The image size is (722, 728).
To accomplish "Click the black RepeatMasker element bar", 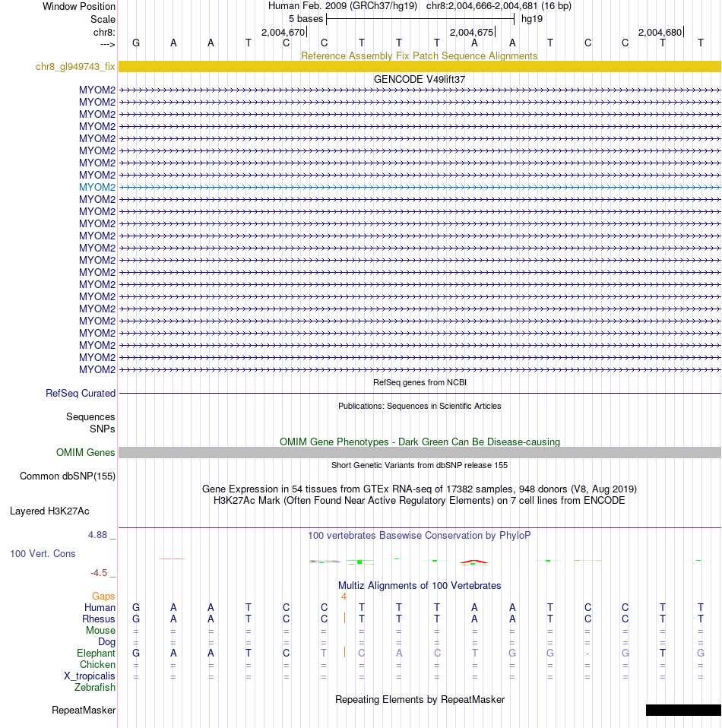I will [x=683, y=710].
